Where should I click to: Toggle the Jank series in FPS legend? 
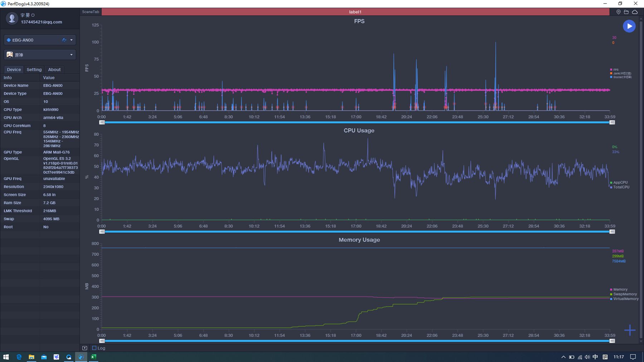coord(620,73)
